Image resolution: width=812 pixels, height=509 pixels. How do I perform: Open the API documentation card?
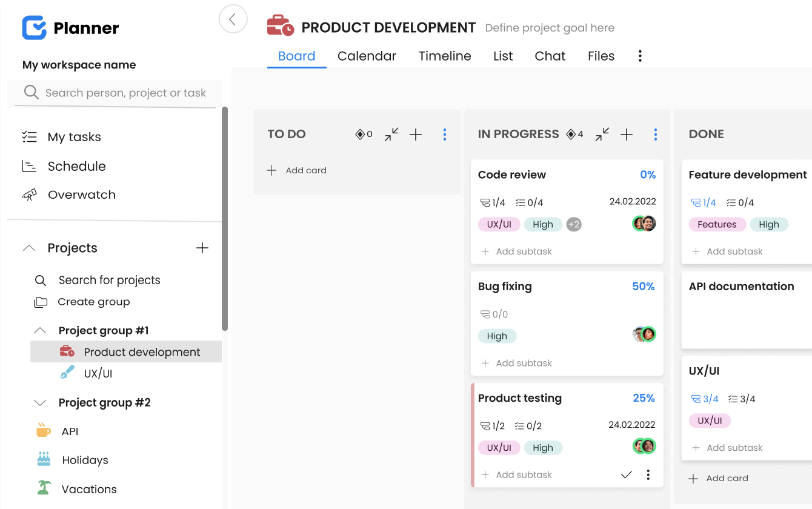click(747, 310)
